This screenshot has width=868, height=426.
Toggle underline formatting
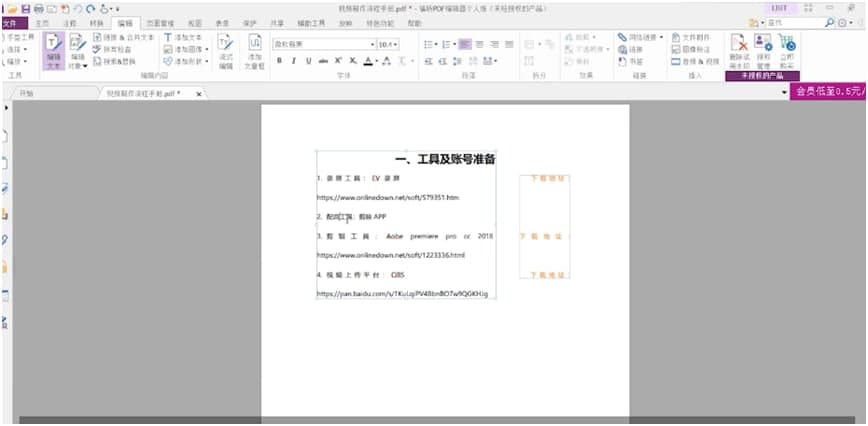[x=309, y=61]
